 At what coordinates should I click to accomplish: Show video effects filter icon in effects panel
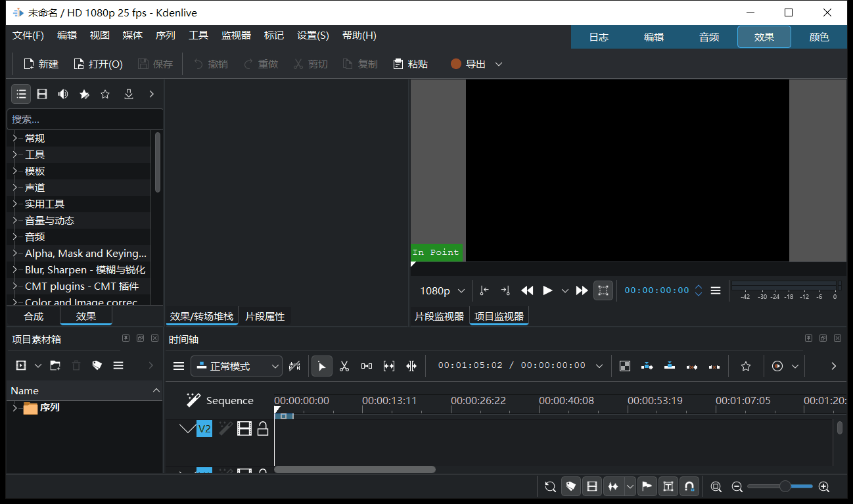click(42, 94)
